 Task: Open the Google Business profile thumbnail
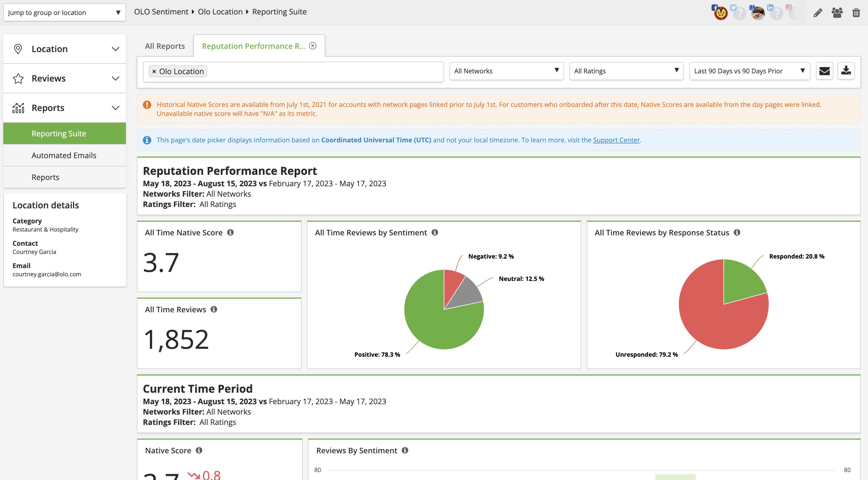click(x=758, y=13)
